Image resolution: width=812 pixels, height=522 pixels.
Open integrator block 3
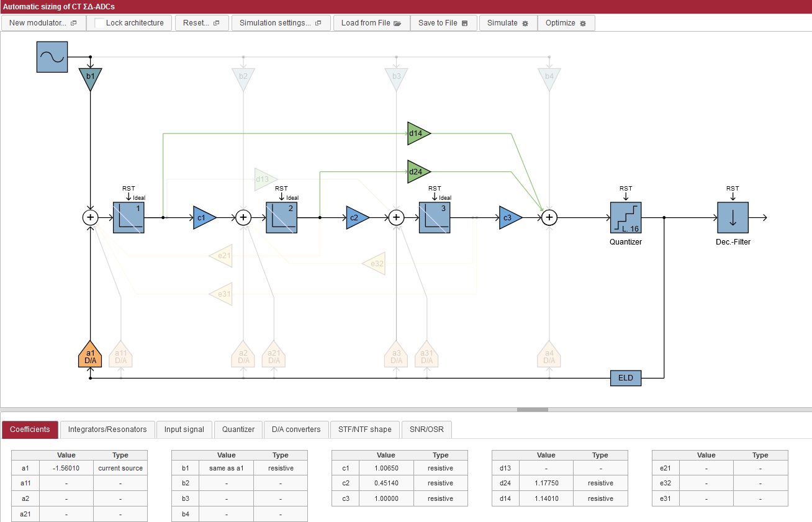435,217
